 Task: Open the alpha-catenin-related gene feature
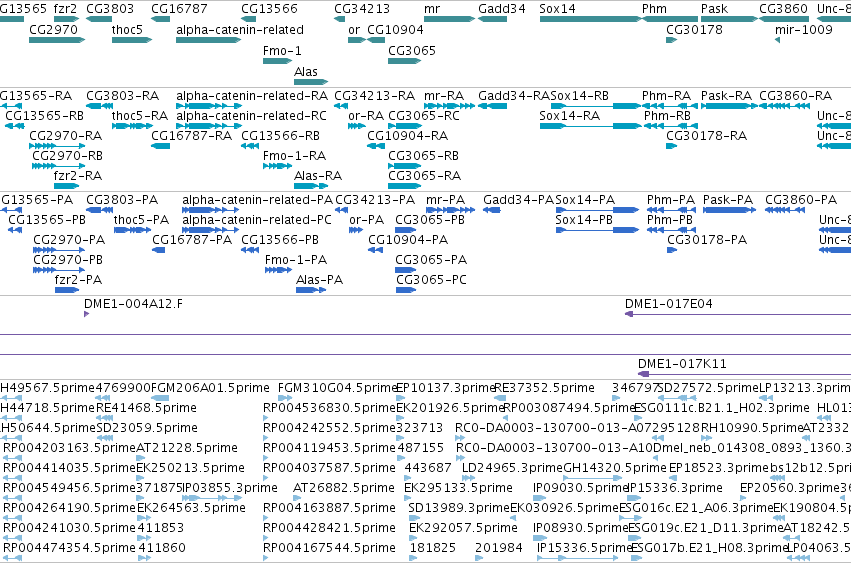click(208, 40)
